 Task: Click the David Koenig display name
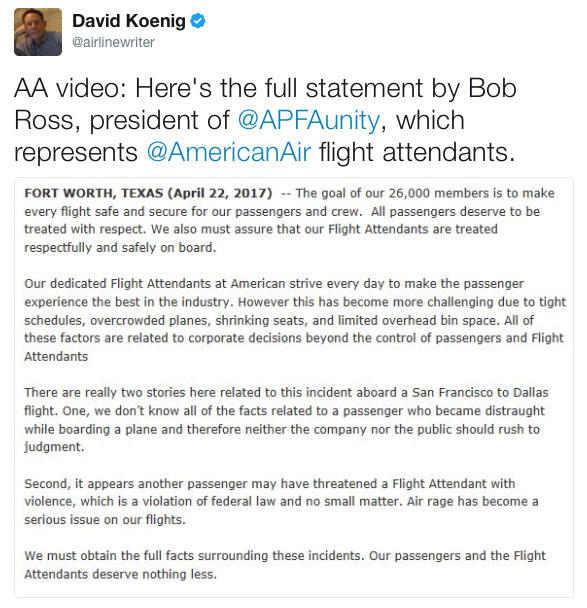pyautogui.click(x=129, y=21)
